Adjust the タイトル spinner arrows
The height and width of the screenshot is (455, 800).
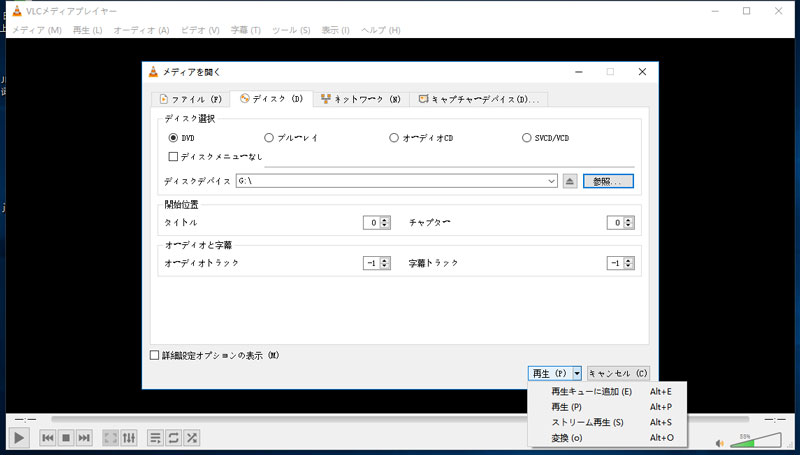(385, 222)
